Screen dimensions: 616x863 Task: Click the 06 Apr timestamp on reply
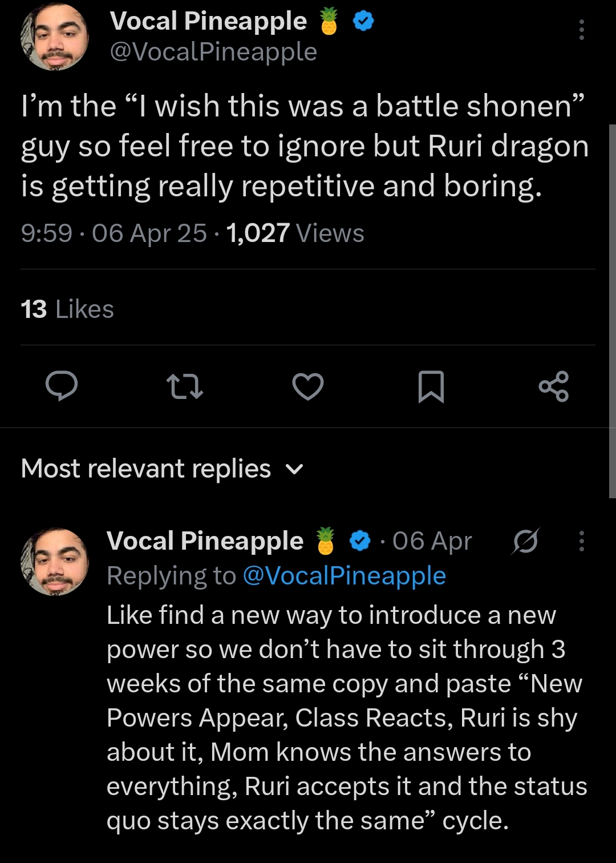pyautogui.click(x=432, y=541)
